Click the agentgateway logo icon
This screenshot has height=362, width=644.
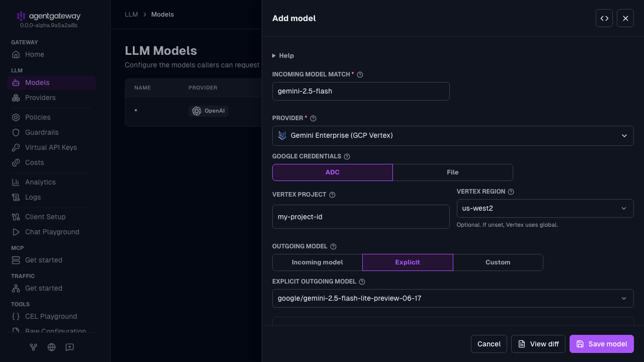point(21,16)
